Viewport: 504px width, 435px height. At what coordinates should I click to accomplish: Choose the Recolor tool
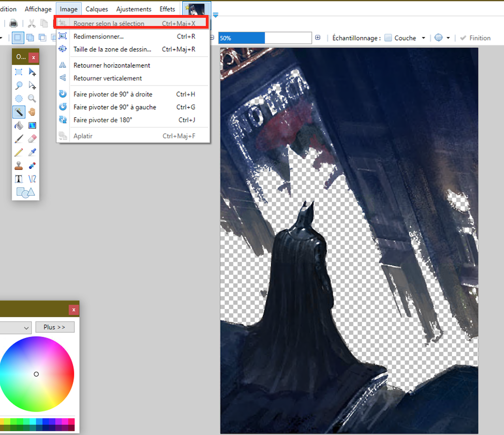32,166
